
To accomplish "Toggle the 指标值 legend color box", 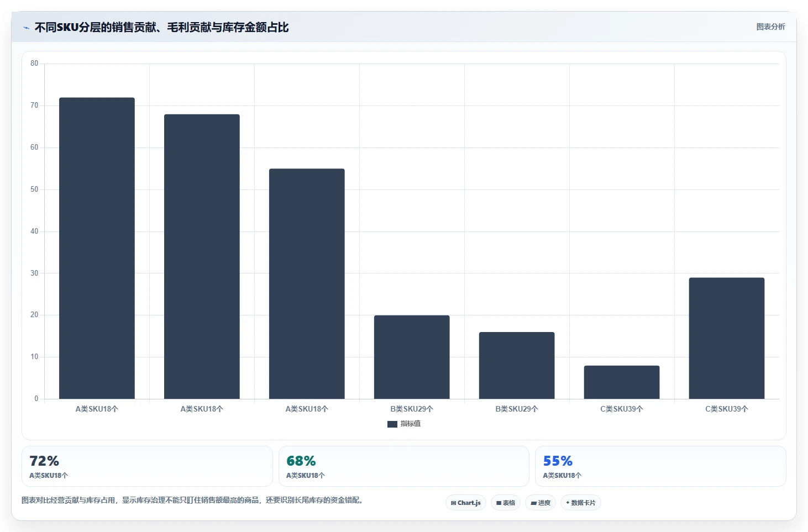I will (x=392, y=424).
